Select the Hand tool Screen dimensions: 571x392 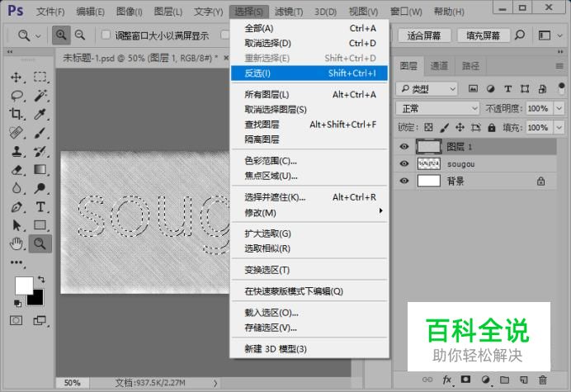[x=16, y=243]
